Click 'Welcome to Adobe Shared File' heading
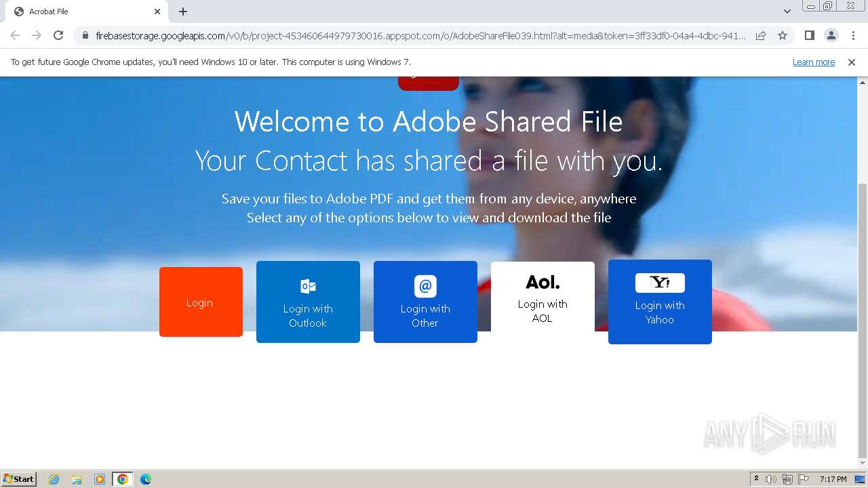The image size is (868, 488). point(429,122)
